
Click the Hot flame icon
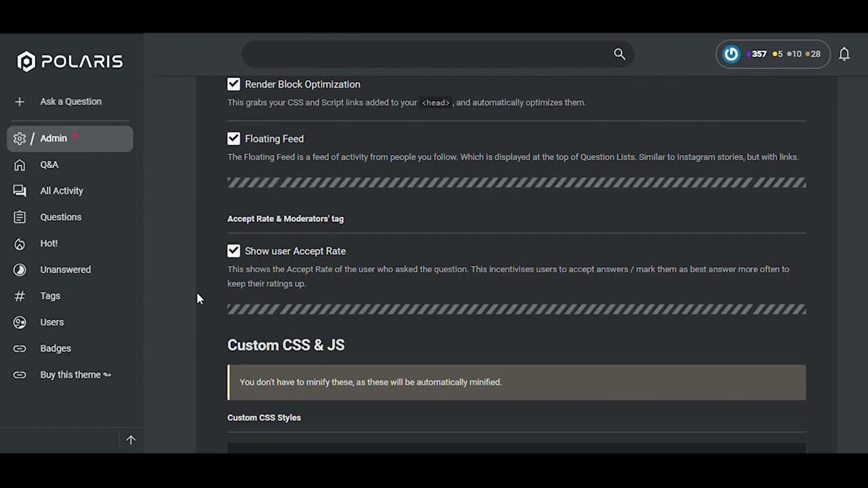pos(20,243)
